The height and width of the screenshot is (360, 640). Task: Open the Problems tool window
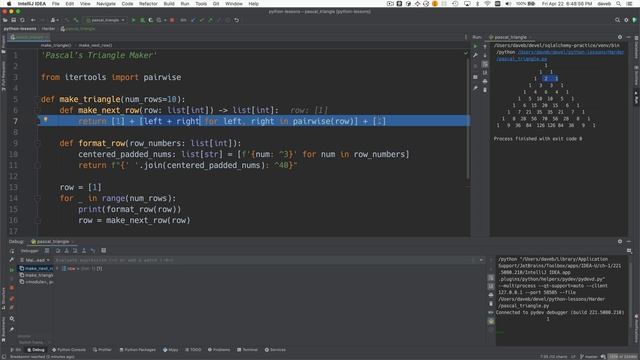tap(219, 350)
